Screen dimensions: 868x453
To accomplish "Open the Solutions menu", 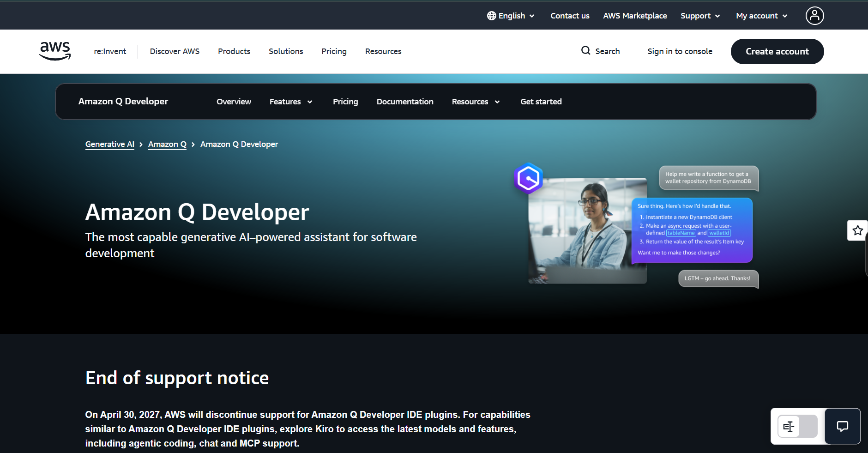I will [286, 51].
